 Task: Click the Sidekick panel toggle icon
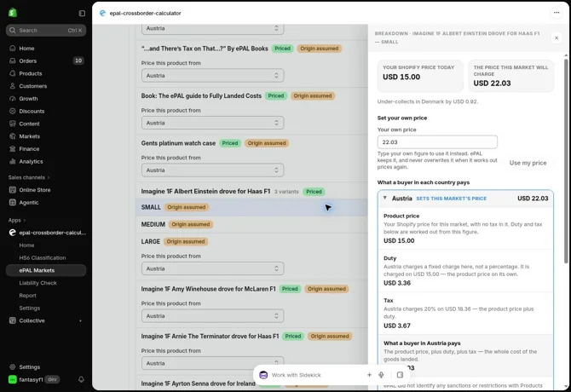pyautogui.click(x=400, y=375)
